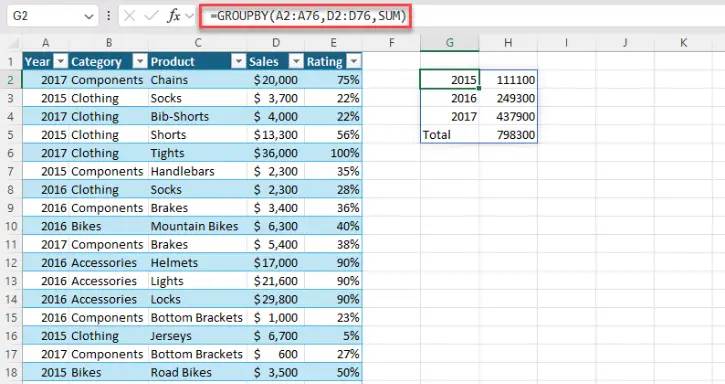Click the Product header cell
725x384 pixels.
(x=198, y=62)
